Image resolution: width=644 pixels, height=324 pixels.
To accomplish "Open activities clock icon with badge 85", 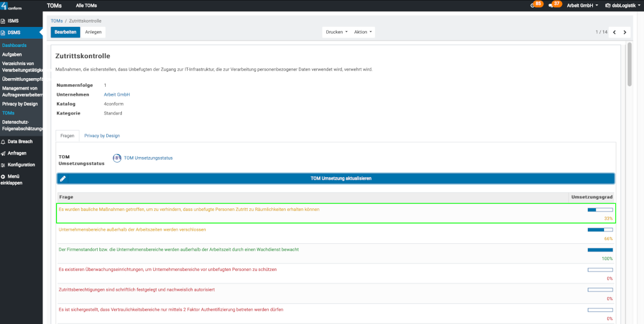I will (x=533, y=5).
